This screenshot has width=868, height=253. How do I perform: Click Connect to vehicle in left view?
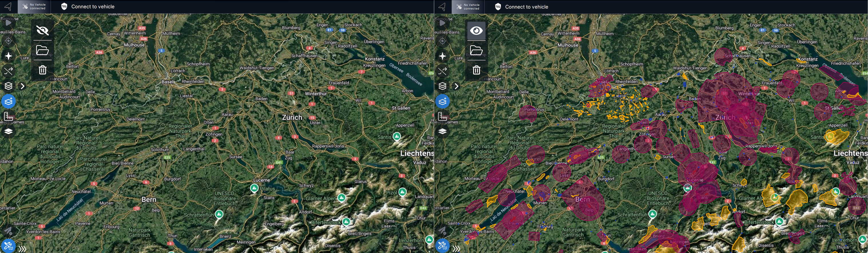click(88, 7)
